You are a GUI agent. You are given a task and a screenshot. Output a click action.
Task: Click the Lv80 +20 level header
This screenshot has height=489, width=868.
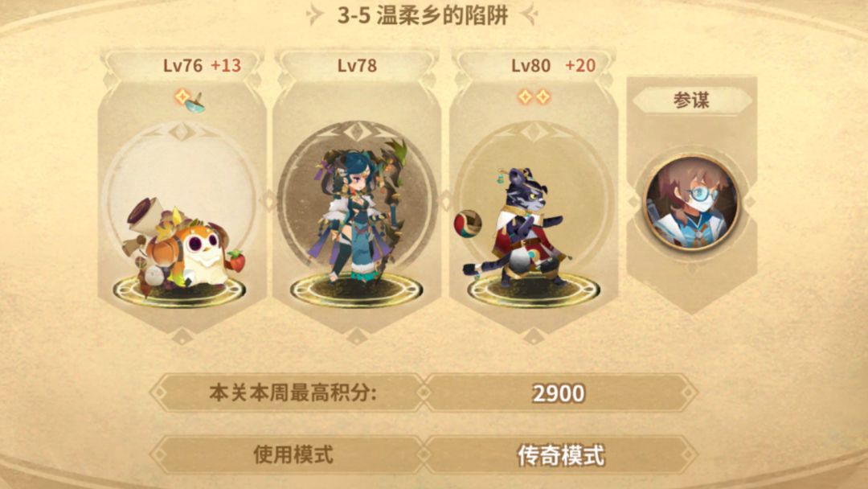[553, 65]
